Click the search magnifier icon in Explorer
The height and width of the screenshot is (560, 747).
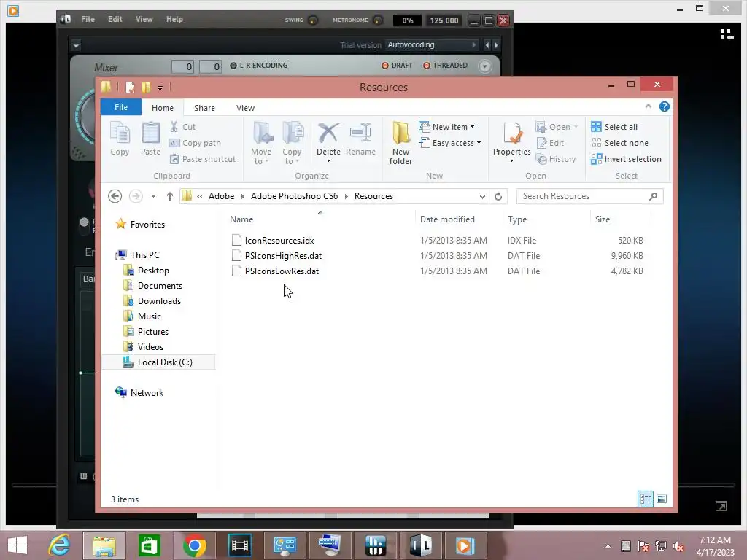[x=653, y=196]
